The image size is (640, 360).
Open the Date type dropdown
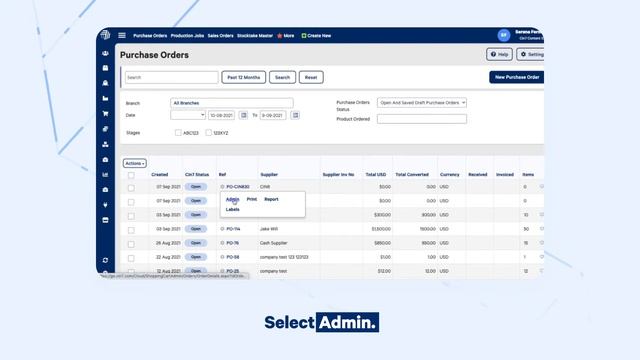pos(188,116)
